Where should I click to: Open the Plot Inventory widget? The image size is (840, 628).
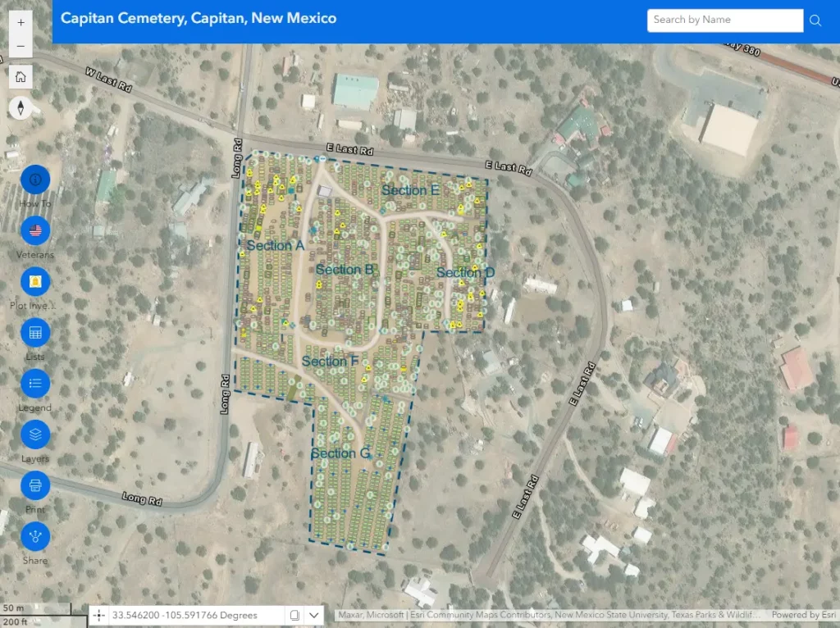click(x=35, y=281)
